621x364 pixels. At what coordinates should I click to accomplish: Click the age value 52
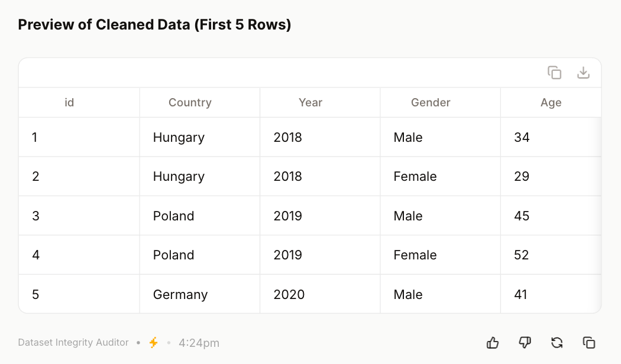[x=522, y=255]
